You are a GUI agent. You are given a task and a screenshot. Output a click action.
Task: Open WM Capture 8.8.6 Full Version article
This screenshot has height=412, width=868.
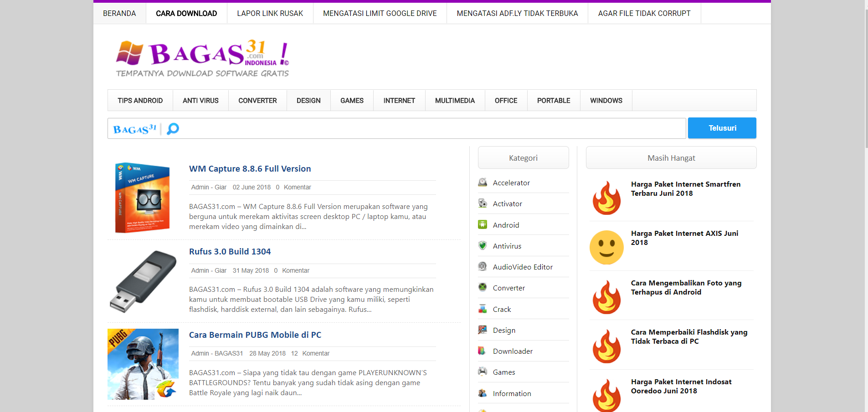pyautogui.click(x=250, y=169)
